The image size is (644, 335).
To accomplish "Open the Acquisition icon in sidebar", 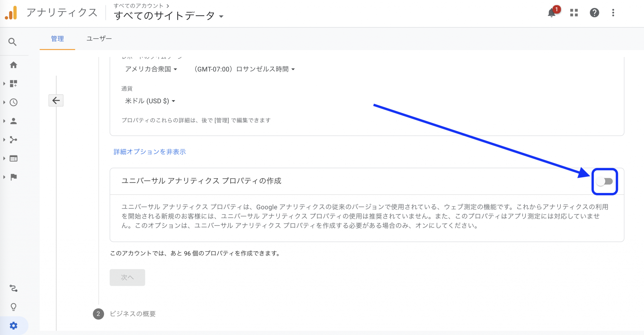I will click(13, 140).
